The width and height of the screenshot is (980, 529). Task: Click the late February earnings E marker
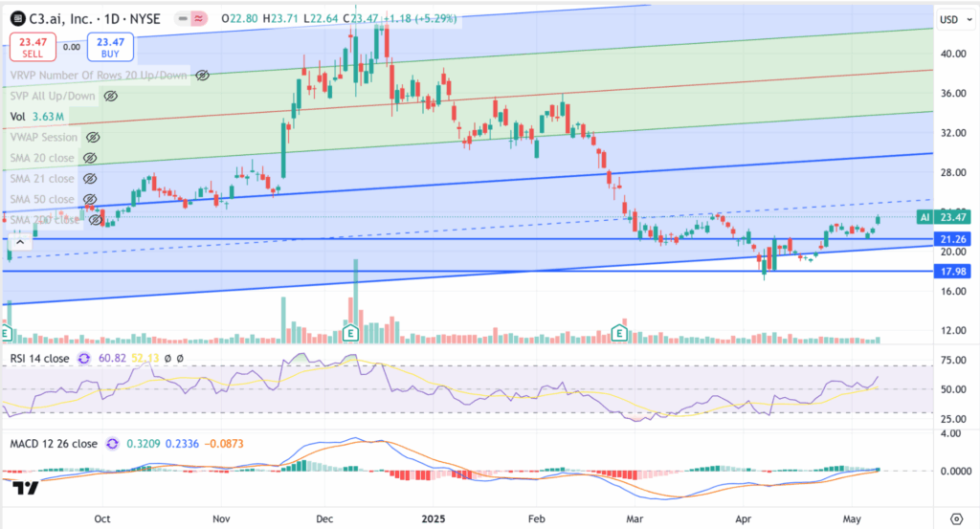pos(619,333)
